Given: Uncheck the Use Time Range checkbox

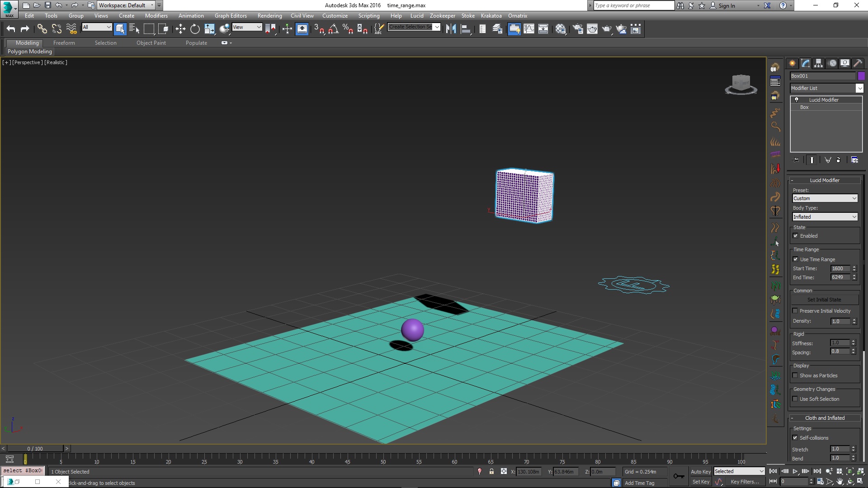Looking at the screenshot, I should point(796,259).
